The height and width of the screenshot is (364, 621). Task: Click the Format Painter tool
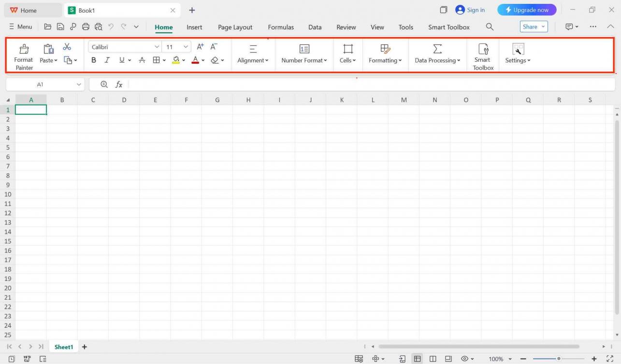point(23,56)
